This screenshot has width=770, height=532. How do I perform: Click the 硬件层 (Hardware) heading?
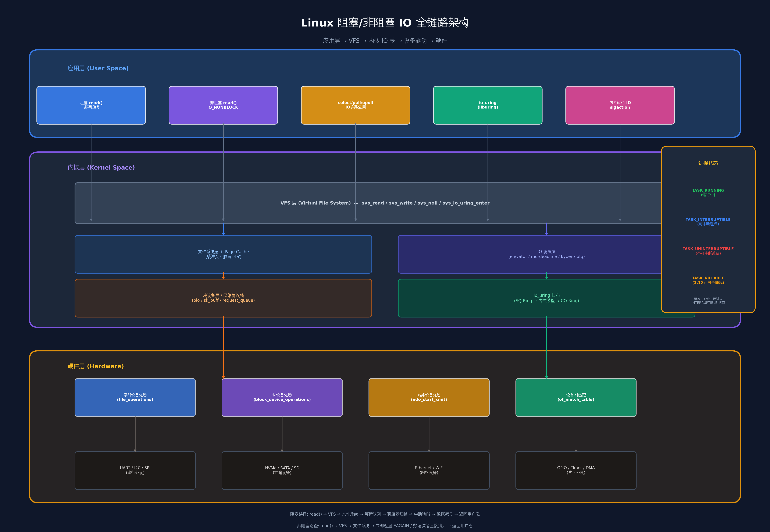coord(96,366)
